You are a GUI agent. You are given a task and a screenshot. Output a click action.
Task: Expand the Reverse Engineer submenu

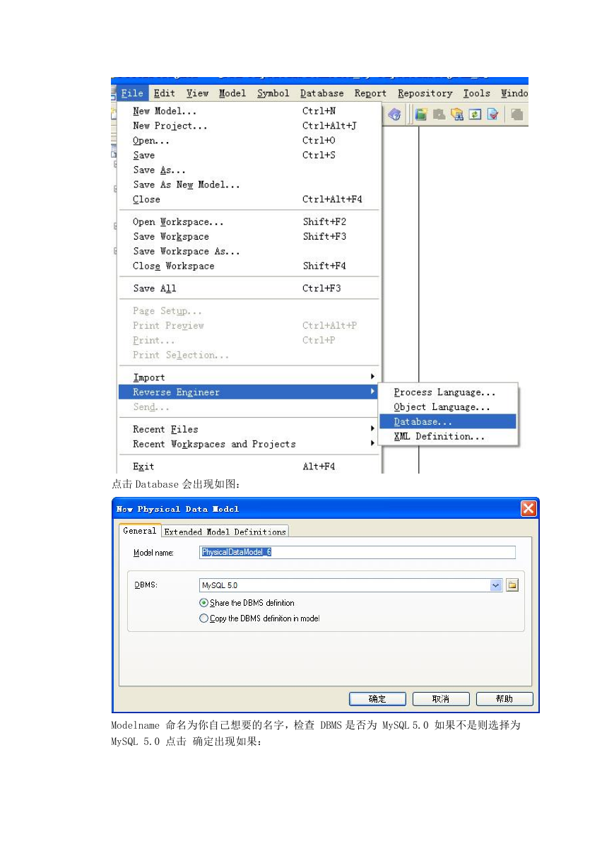coord(250,392)
